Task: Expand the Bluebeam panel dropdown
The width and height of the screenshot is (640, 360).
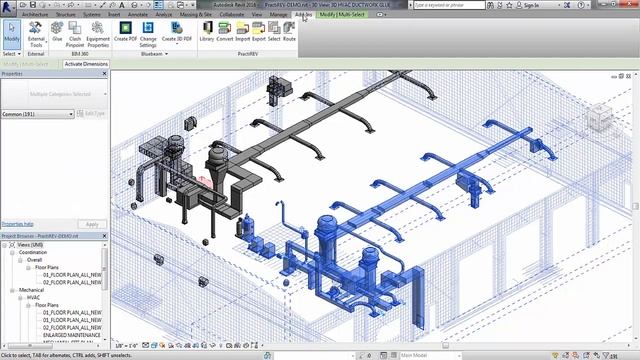Action: pyautogui.click(x=154, y=54)
